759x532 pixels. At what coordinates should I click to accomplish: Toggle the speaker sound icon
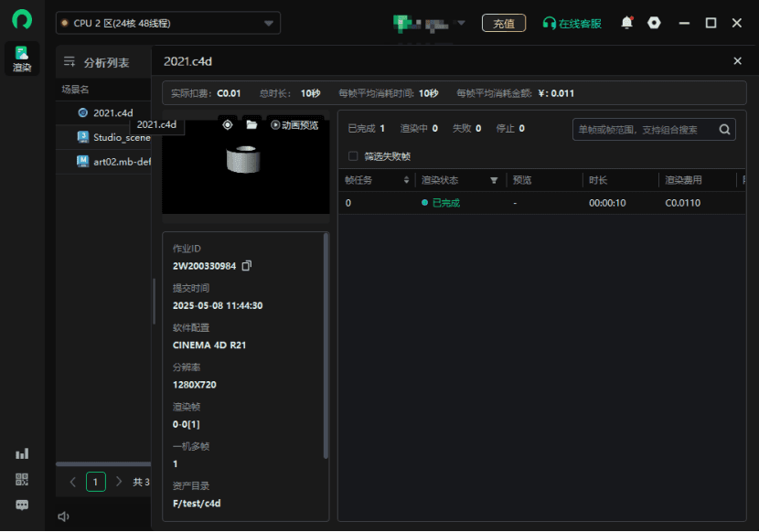point(63,516)
